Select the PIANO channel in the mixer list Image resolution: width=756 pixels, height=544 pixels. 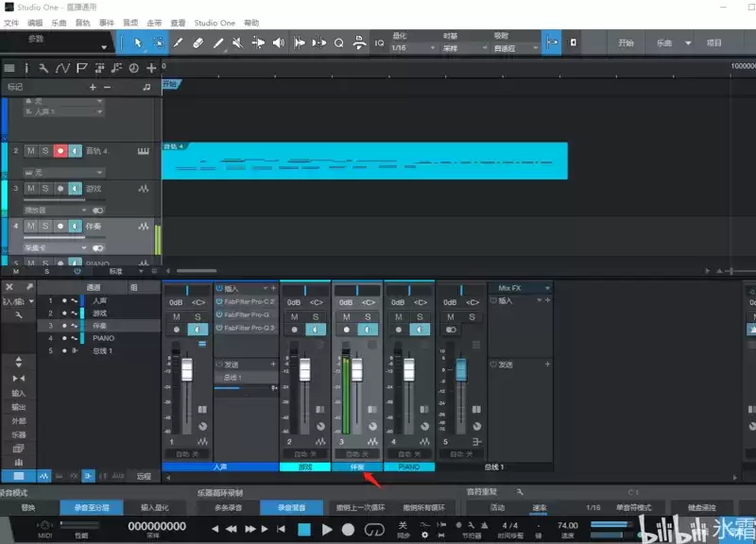(103, 337)
